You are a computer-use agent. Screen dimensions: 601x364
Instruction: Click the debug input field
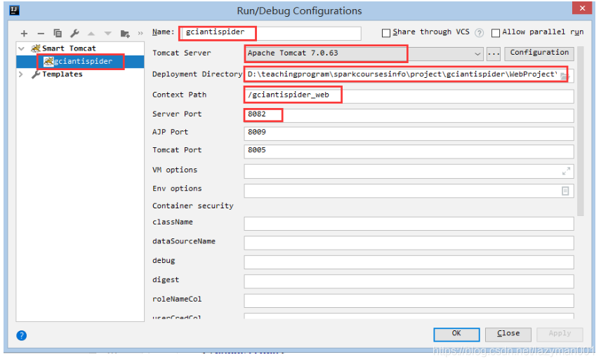409,262
